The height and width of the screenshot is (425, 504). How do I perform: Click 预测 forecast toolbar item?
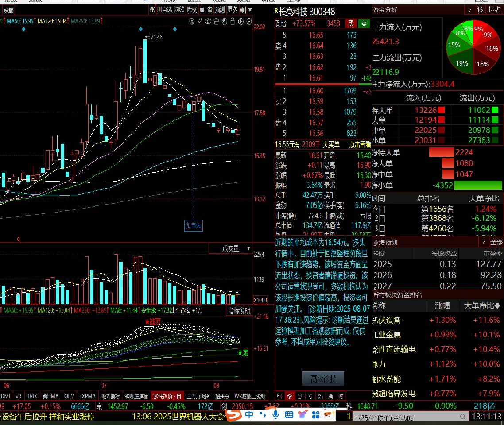click(x=220, y=10)
